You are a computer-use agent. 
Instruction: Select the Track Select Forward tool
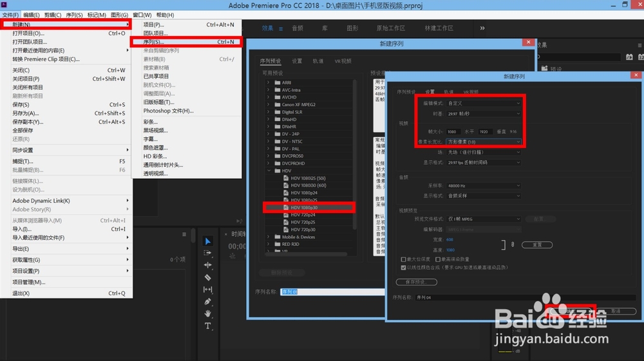pos(208,253)
